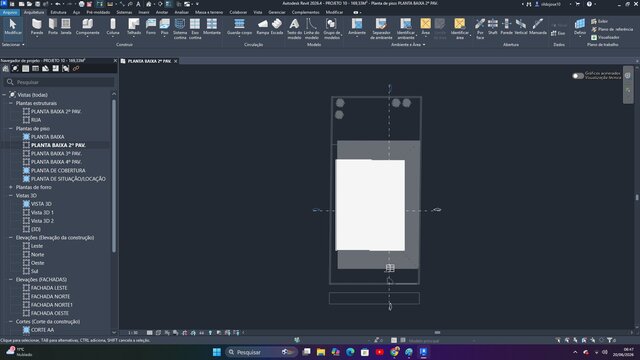Pick the Linha do modelo tool
This screenshot has height=360, width=640.
click(311, 29)
